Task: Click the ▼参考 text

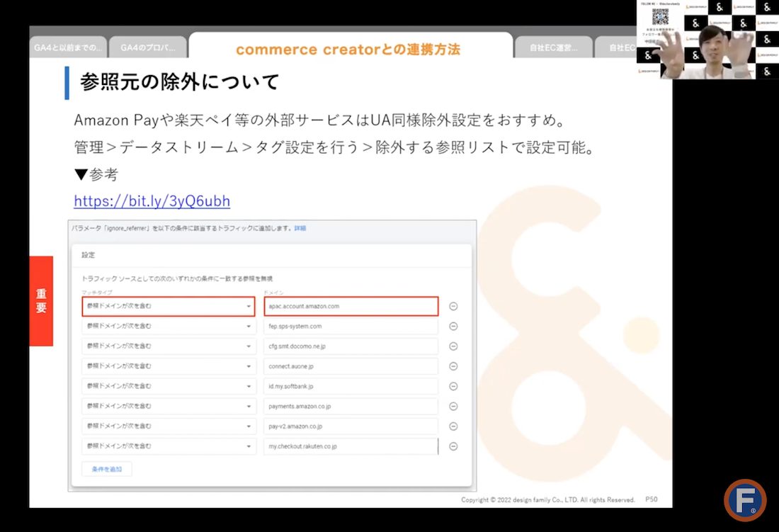Action: point(96,174)
